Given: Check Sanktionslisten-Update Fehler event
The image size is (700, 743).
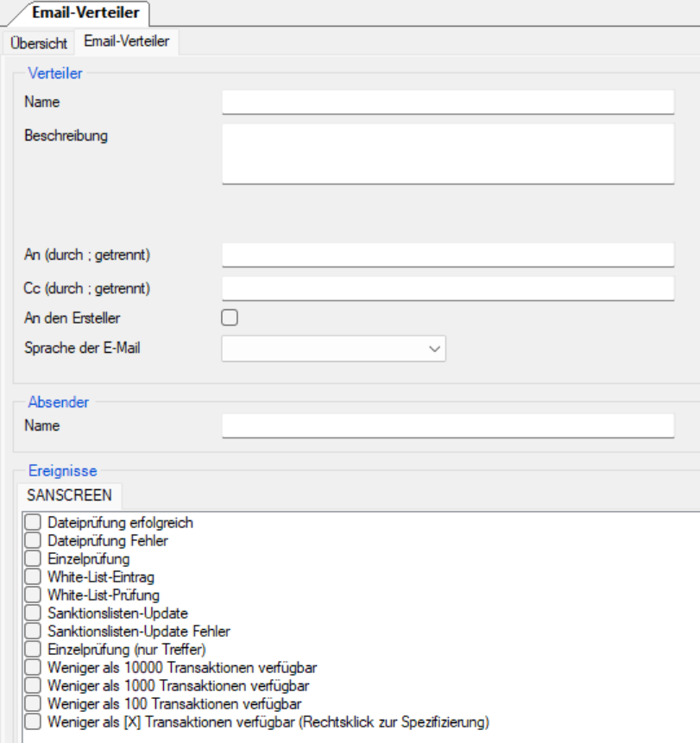Looking at the screenshot, I should coord(33,631).
